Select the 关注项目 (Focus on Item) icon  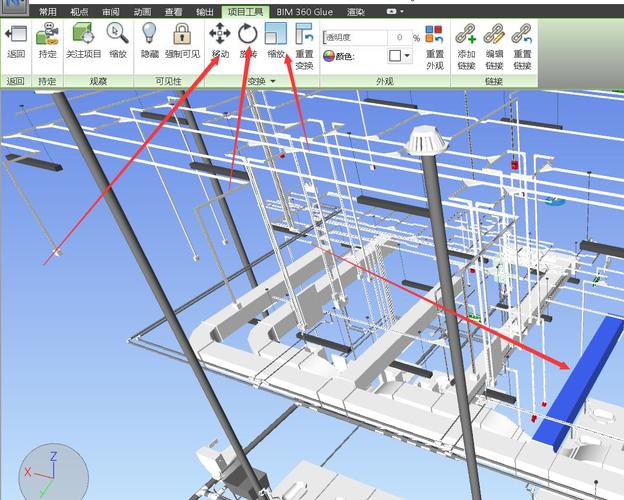pos(83,33)
